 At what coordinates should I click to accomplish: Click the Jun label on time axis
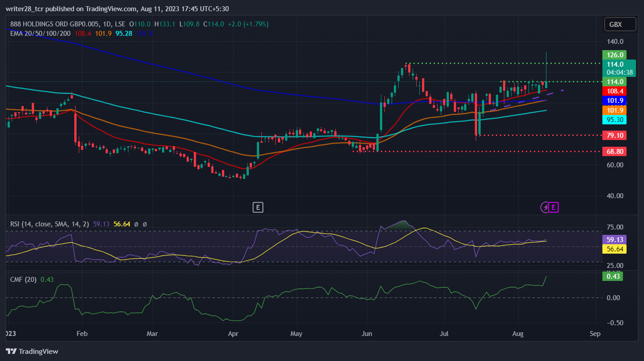coord(367,334)
